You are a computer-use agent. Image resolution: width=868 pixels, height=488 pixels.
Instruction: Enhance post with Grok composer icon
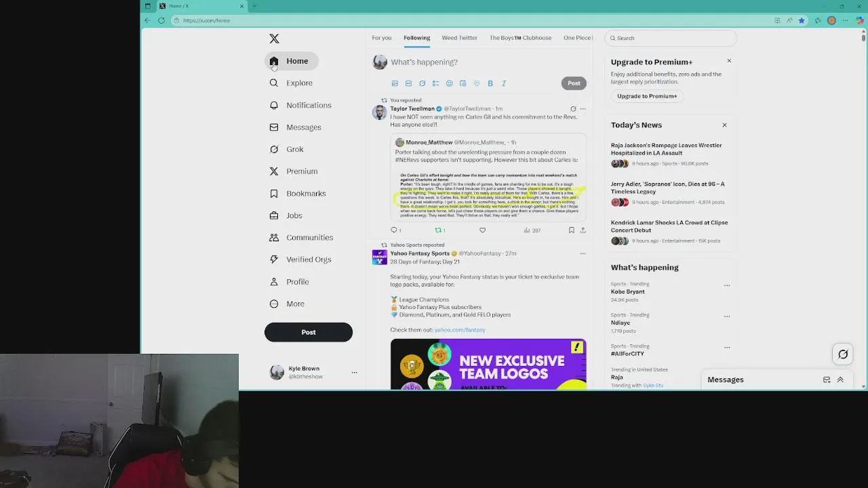(x=422, y=83)
